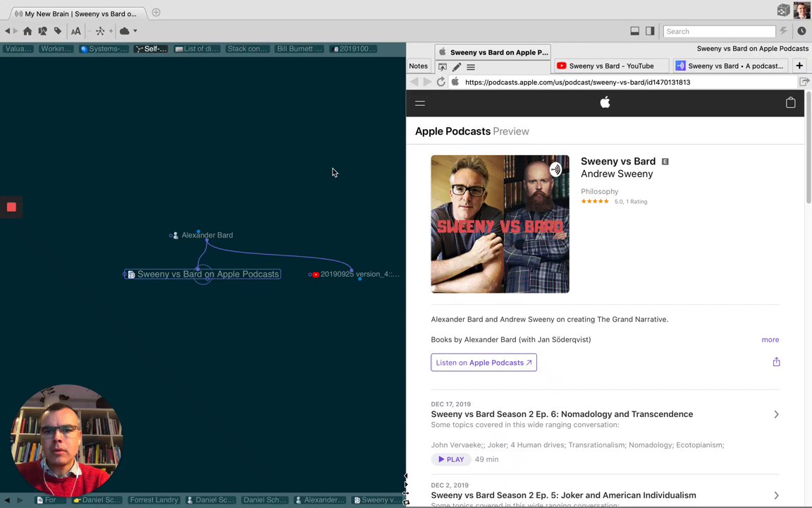Open page in external browser icon
This screenshot has width=812, height=508.
(804, 82)
